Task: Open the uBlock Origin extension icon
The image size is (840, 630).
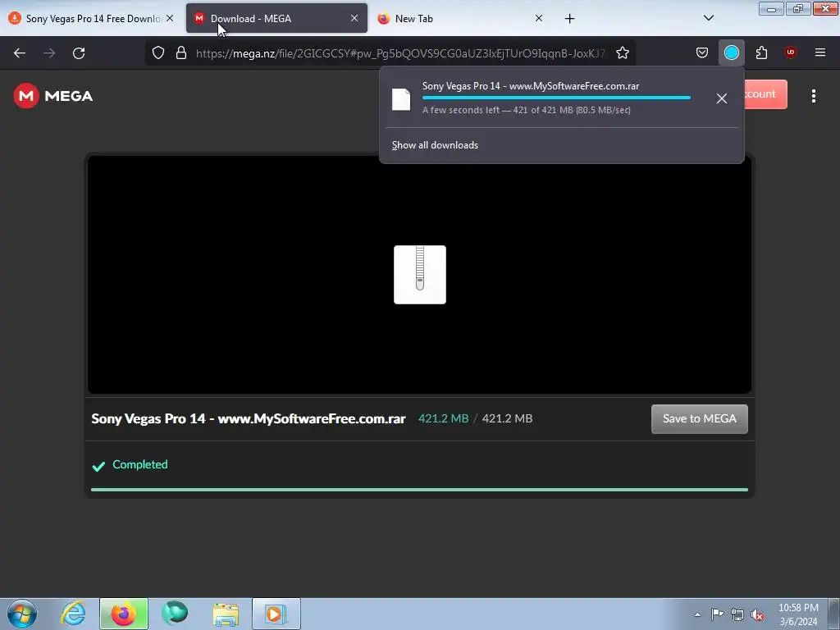Action: point(790,52)
